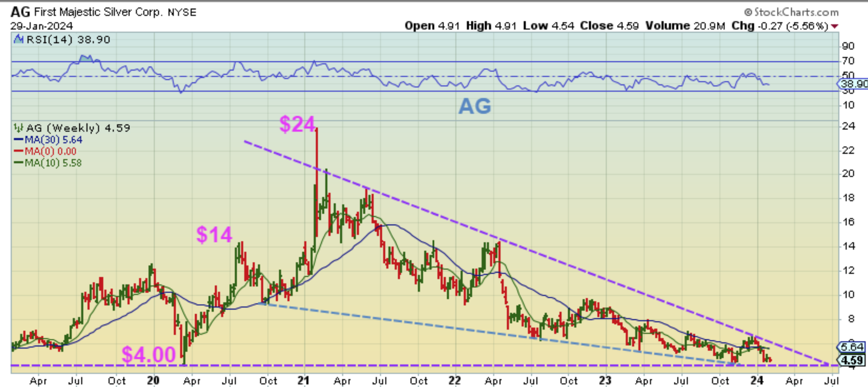
Task: Click the Close 4.59 value
Action: (x=609, y=26)
